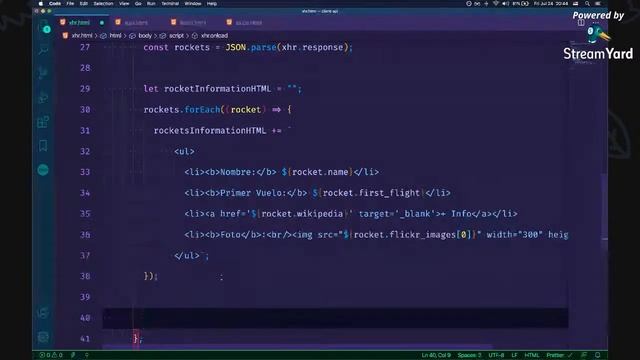
Task: Click the battery status in menu bar
Action: point(520,3)
